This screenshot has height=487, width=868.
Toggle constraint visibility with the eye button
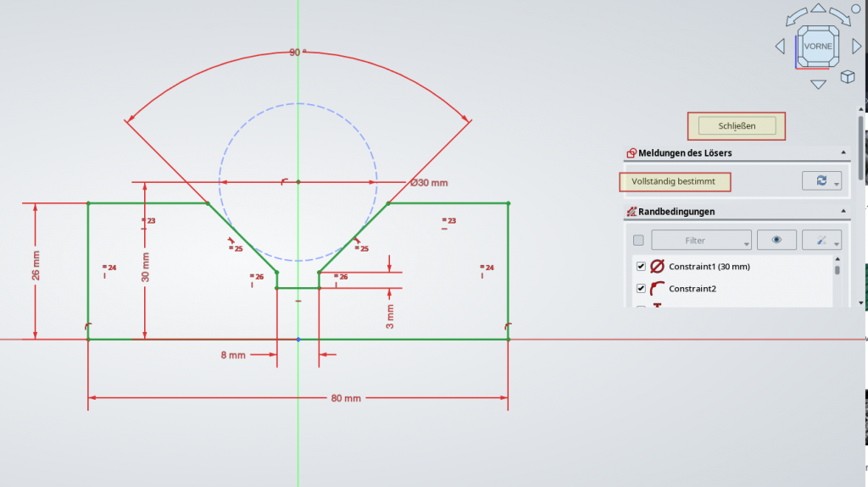(776, 241)
